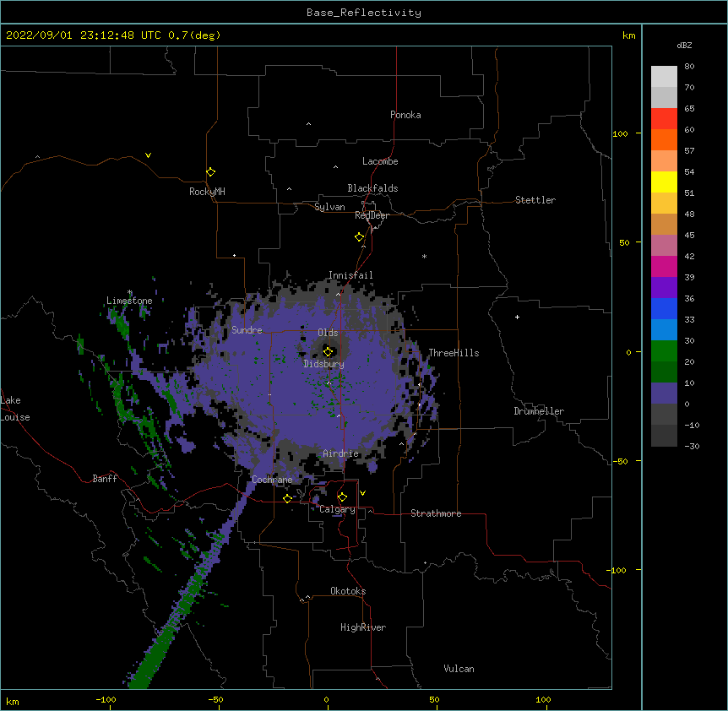Select the radar site diamond between Olds and Didsbury
728x711 pixels.
click(x=329, y=351)
